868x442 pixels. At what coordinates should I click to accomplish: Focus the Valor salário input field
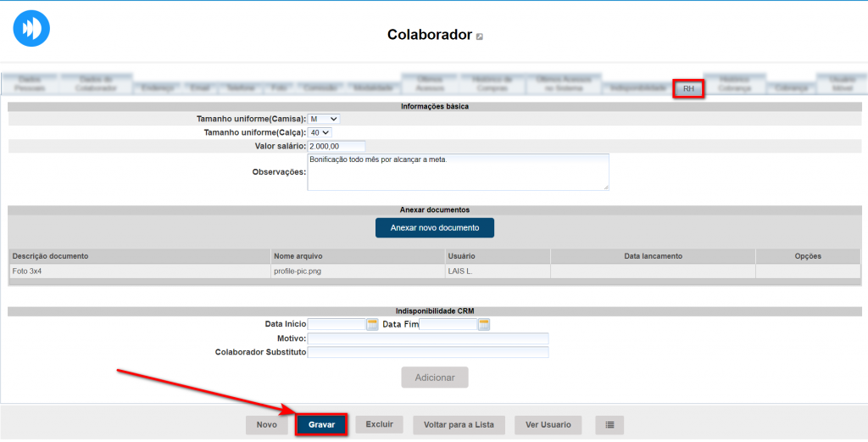tap(336, 146)
